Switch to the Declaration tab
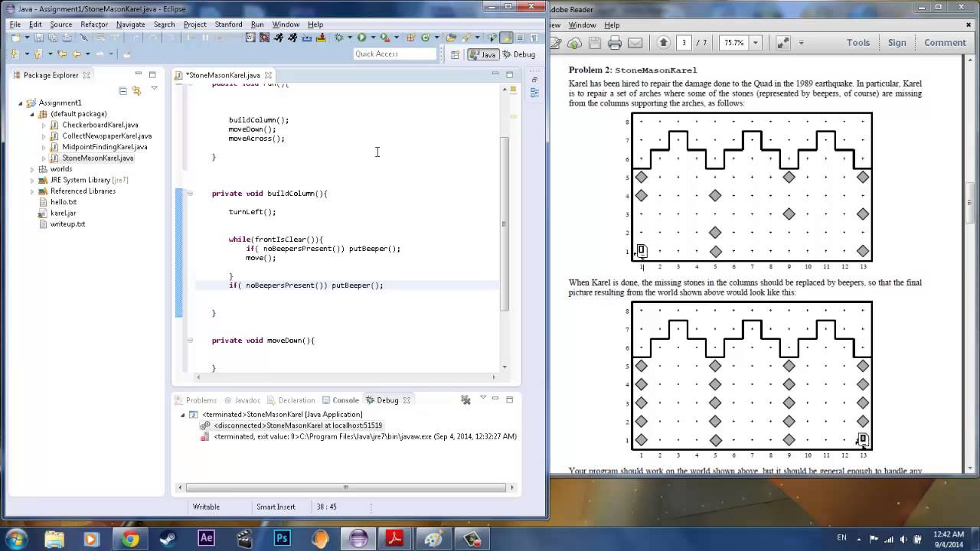This screenshot has width=980, height=551. pyautogui.click(x=291, y=400)
